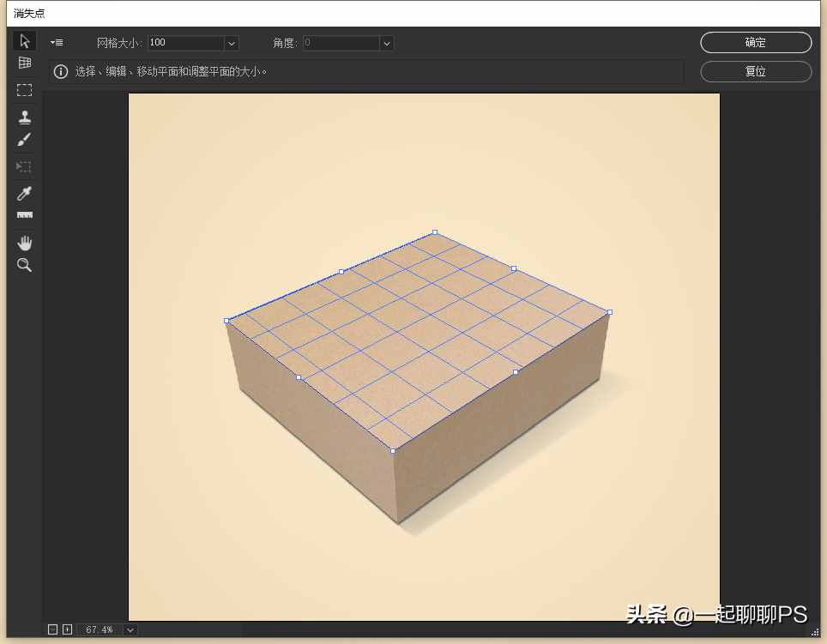
Task: Pick the Stamp tool
Action: click(x=24, y=117)
